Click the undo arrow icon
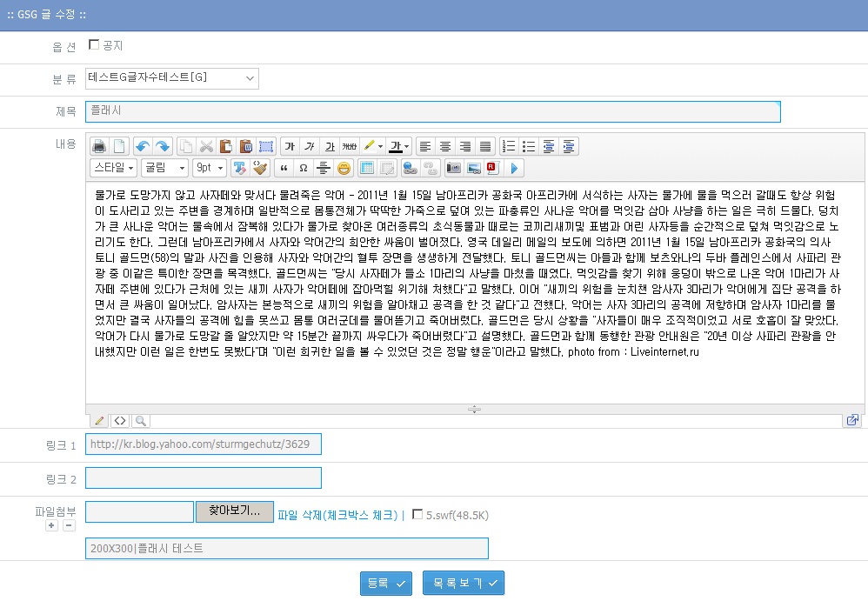The height and width of the screenshot is (601, 868). point(143,146)
